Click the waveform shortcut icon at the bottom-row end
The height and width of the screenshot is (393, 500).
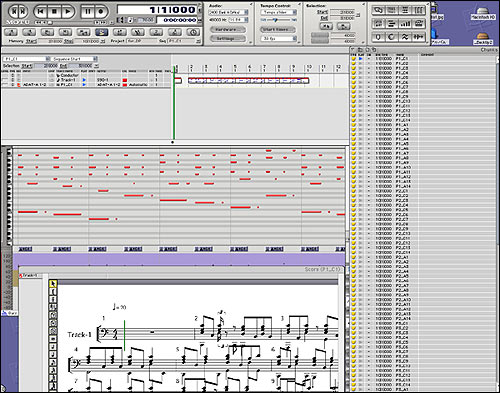click(x=419, y=37)
